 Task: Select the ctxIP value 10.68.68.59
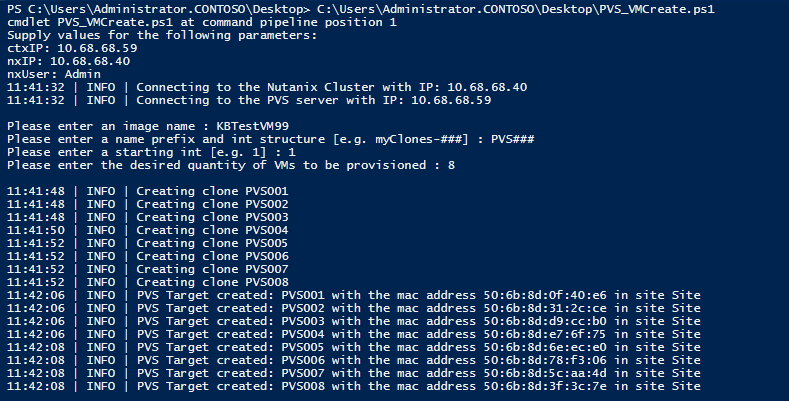97,48
